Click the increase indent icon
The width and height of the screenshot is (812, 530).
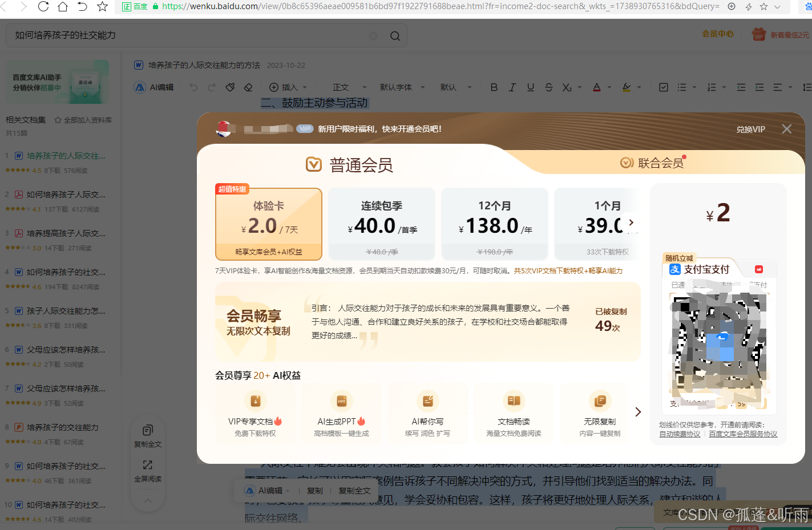coord(760,87)
